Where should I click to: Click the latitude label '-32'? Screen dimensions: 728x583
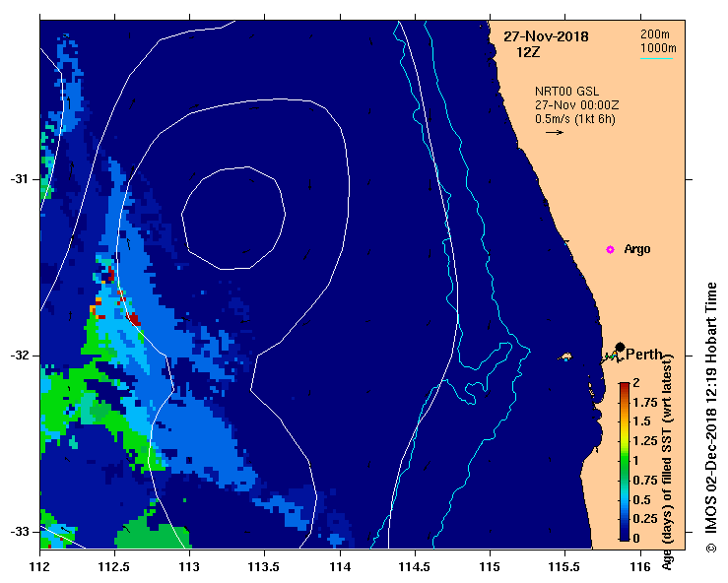(x=19, y=356)
